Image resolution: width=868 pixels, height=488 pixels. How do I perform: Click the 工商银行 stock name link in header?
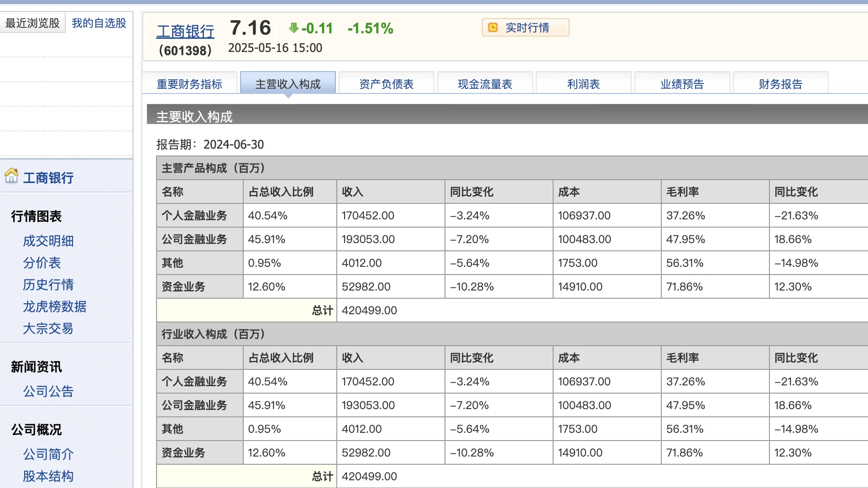(x=185, y=31)
